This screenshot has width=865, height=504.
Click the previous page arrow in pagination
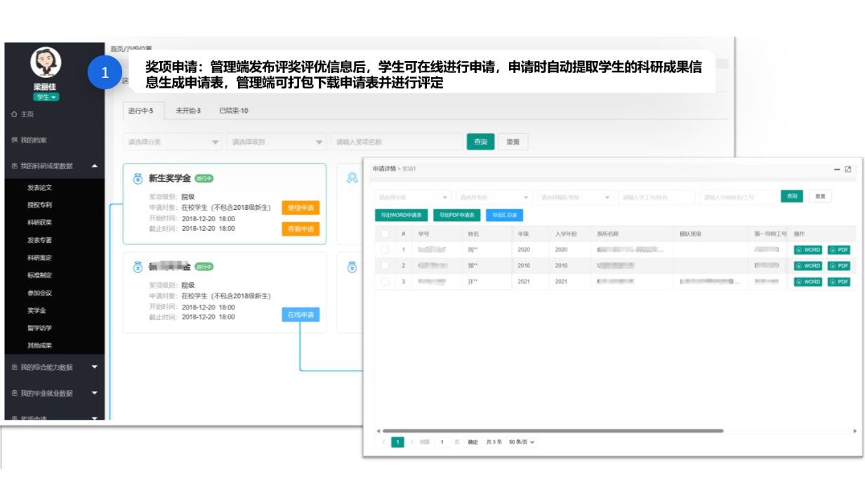click(383, 442)
